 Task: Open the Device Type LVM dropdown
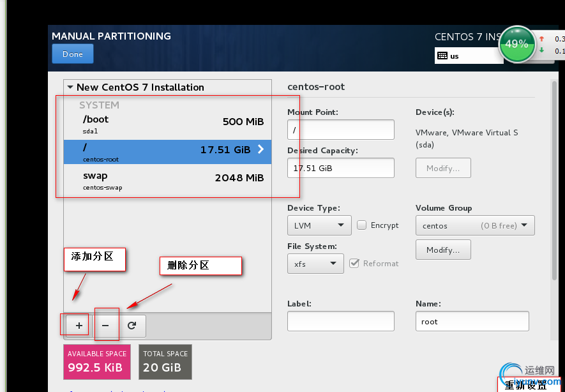click(319, 225)
